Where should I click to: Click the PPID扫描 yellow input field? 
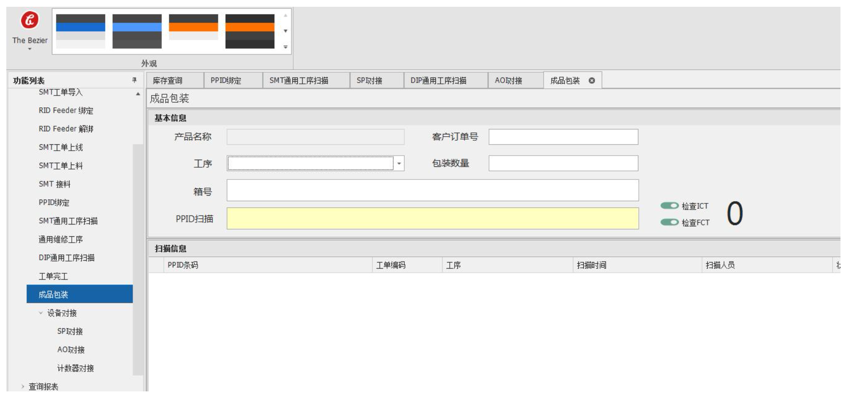point(432,219)
